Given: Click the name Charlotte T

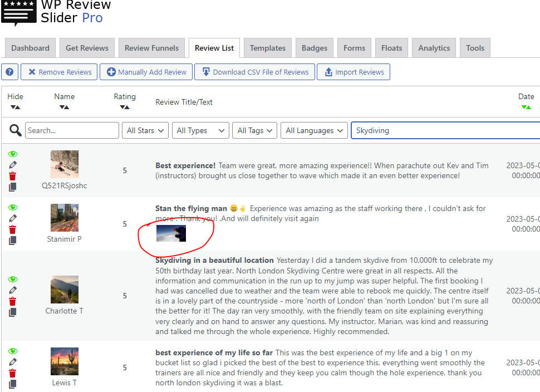Looking at the screenshot, I should (65, 311).
